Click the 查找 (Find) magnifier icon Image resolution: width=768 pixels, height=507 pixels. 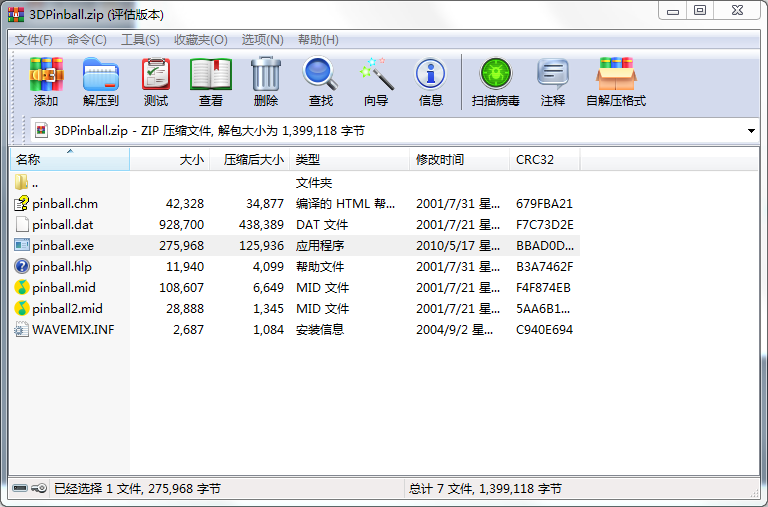tap(321, 74)
